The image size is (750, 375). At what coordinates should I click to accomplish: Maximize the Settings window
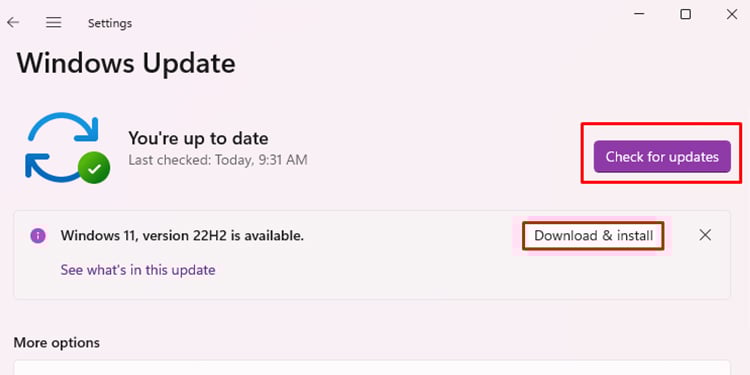[685, 14]
